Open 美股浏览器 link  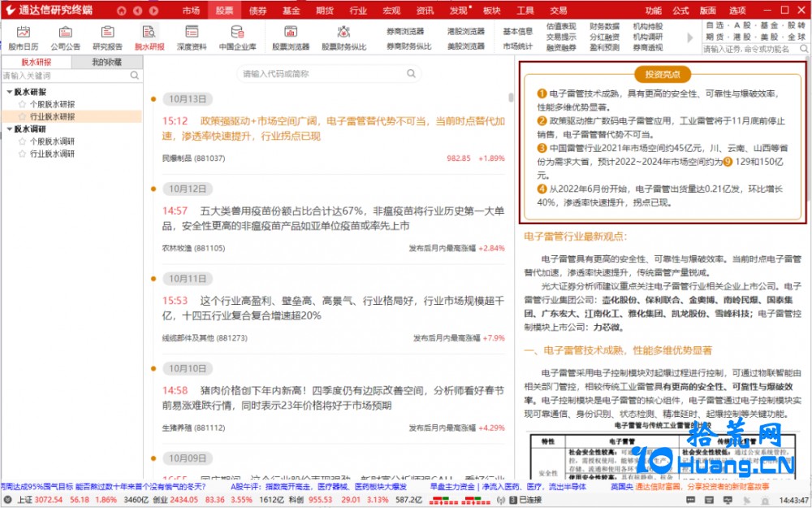(x=465, y=46)
